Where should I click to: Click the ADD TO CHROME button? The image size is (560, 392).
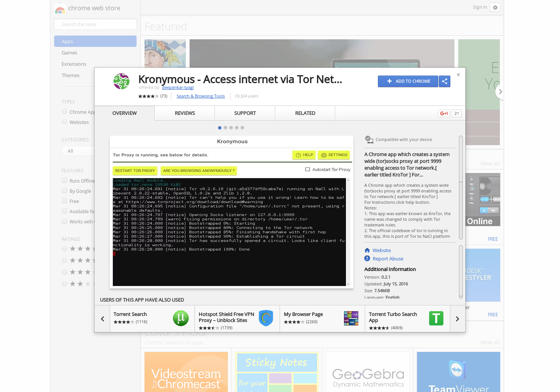[x=408, y=81]
